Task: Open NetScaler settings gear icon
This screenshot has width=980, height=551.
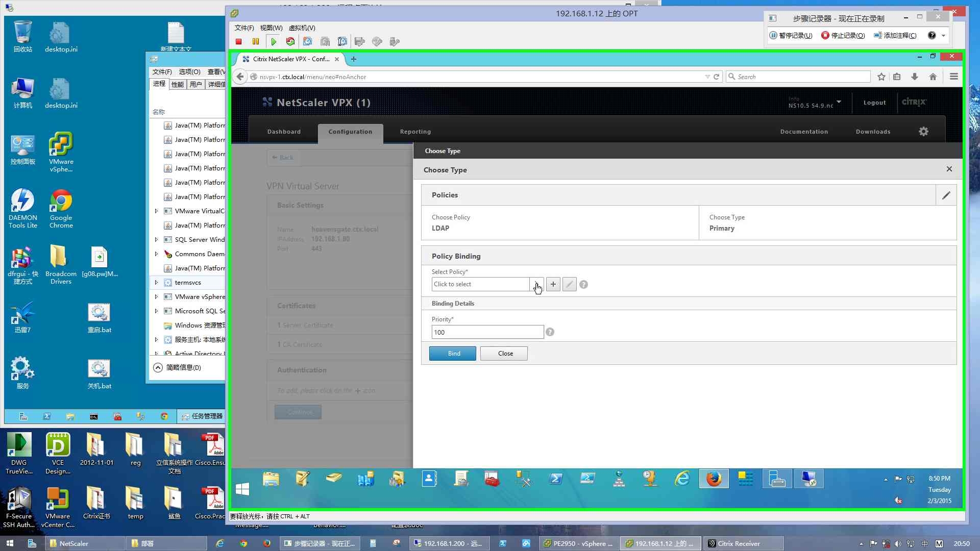Action: coord(923,132)
